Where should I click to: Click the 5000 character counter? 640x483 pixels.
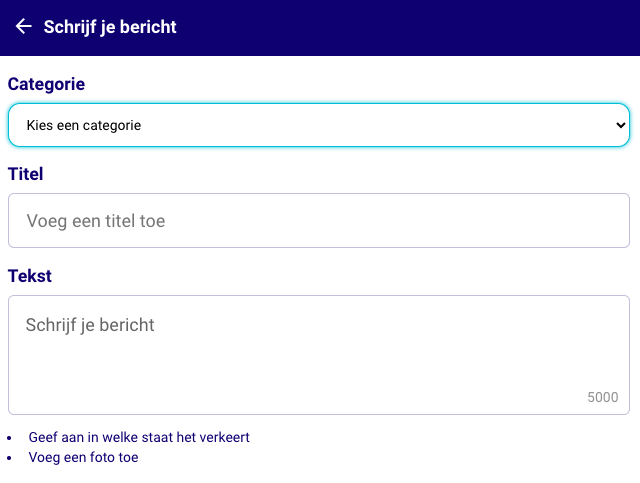coord(603,397)
